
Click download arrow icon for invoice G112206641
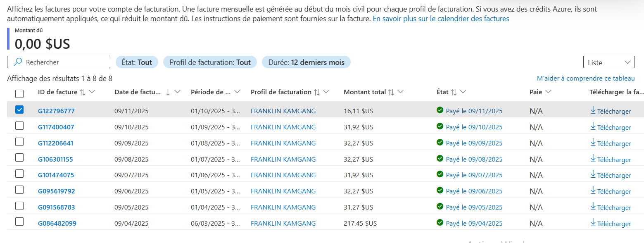click(593, 143)
